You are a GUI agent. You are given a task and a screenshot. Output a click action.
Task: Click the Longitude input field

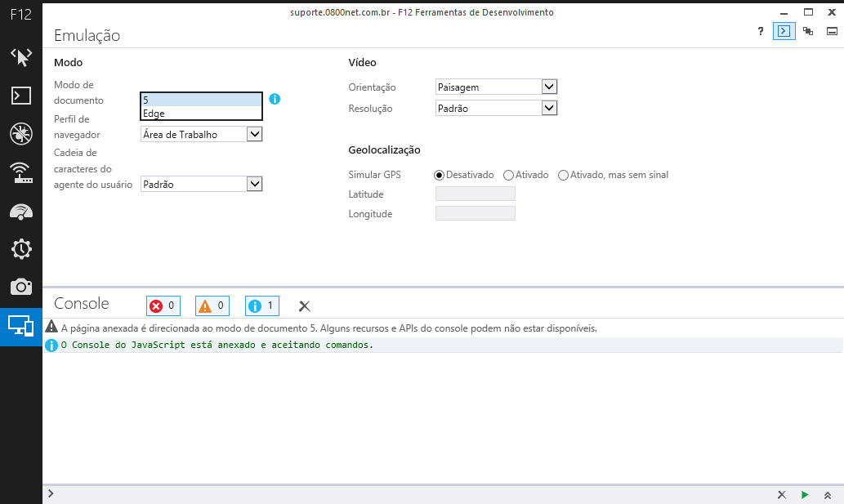pos(476,213)
